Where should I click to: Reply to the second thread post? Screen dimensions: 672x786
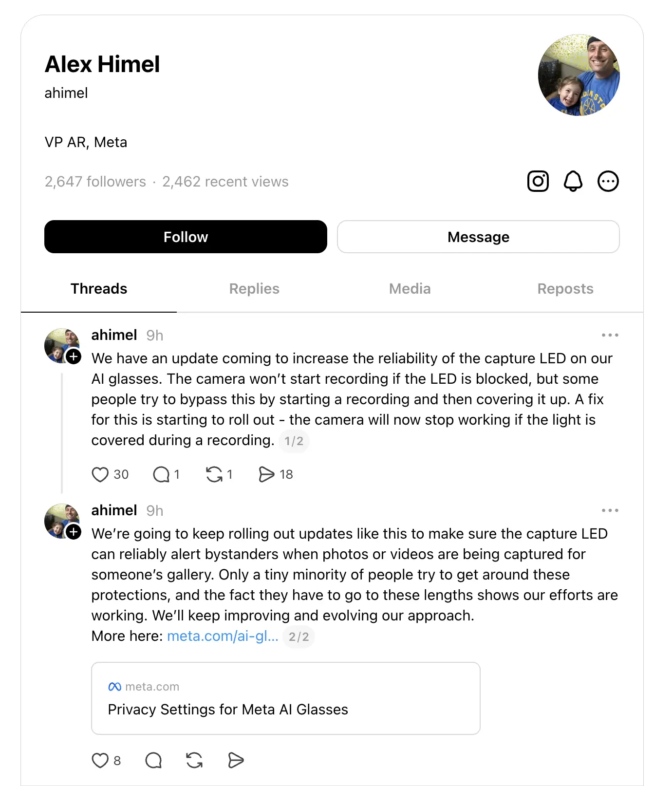(x=153, y=760)
